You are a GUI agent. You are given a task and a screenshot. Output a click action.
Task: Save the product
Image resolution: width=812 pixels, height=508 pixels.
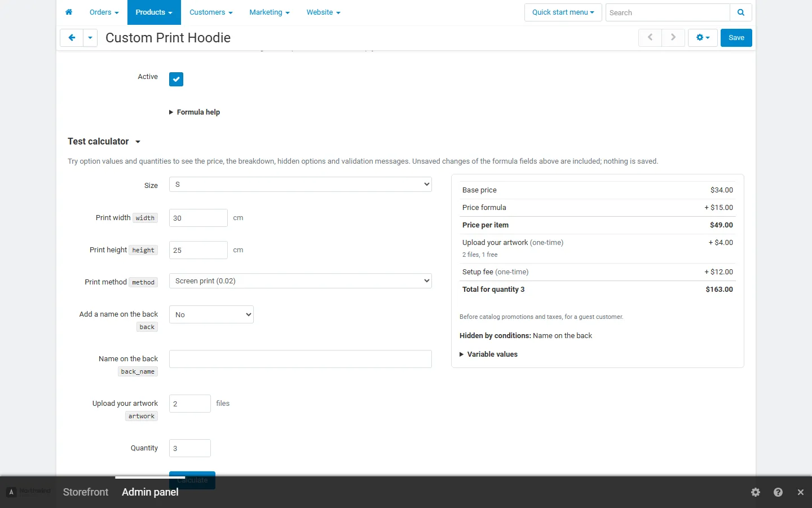click(x=736, y=38)
